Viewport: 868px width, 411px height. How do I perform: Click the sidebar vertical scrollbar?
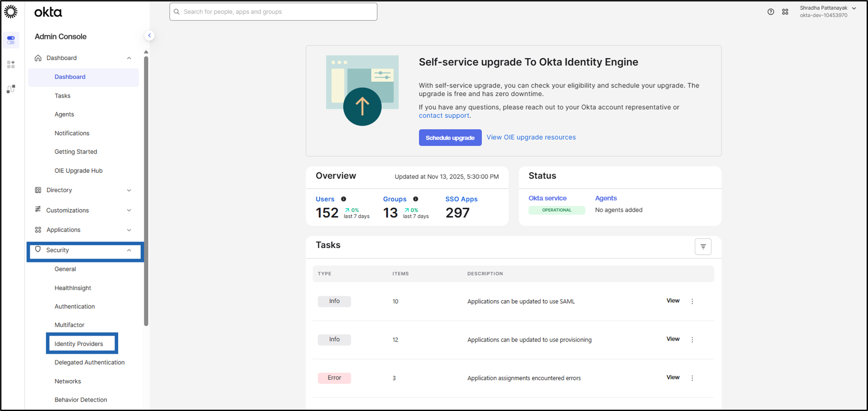coord(146,191)
